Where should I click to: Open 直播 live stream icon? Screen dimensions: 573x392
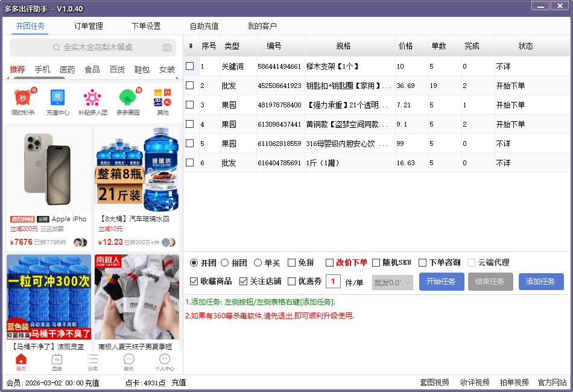tap(57, 360)
